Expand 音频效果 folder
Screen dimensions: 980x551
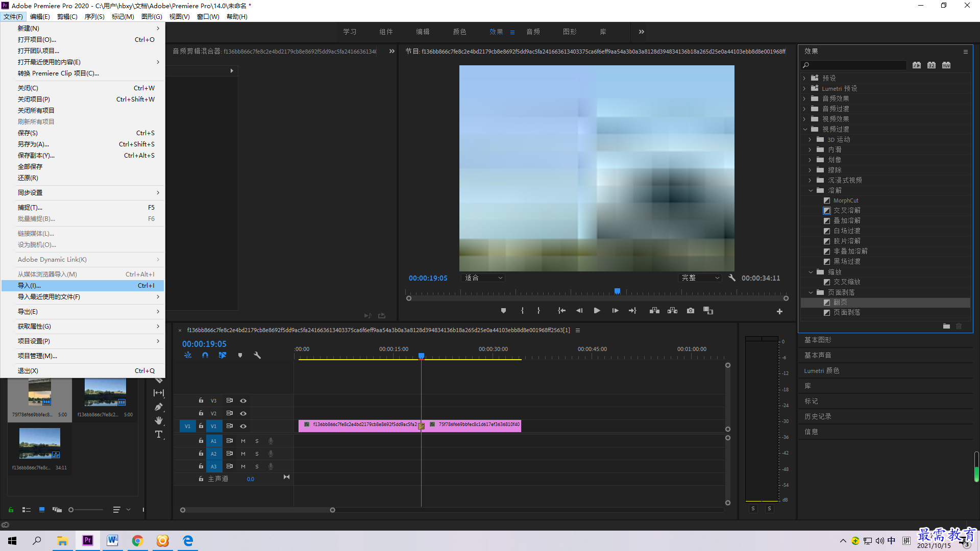point(804,98)
